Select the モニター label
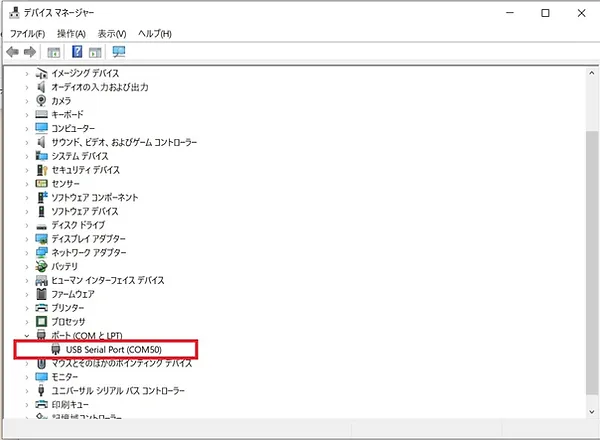 click(64, 377)
